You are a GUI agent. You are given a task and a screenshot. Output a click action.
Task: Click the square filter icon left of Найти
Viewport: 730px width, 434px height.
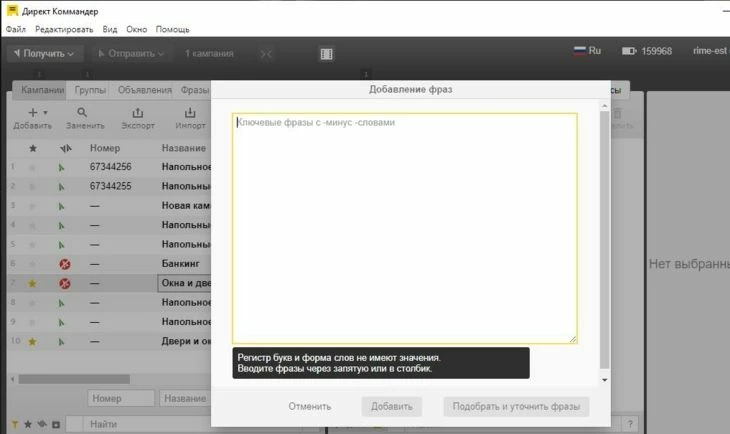[56, 425]
